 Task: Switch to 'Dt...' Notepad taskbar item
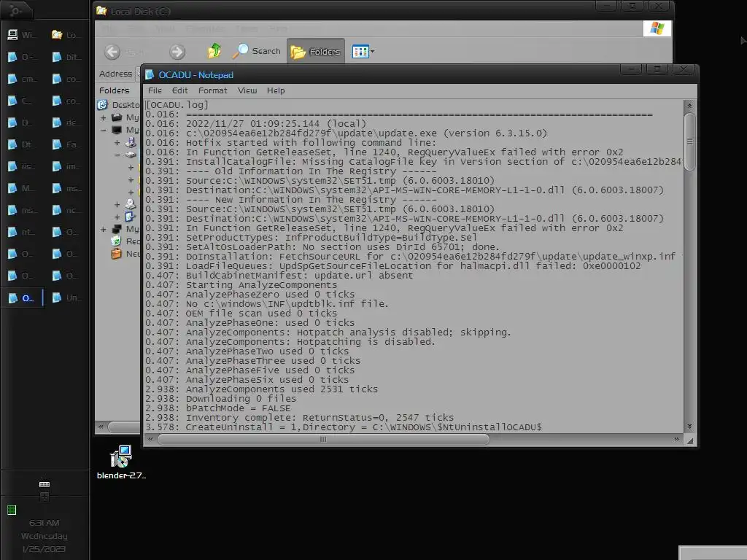coord(23,144)
